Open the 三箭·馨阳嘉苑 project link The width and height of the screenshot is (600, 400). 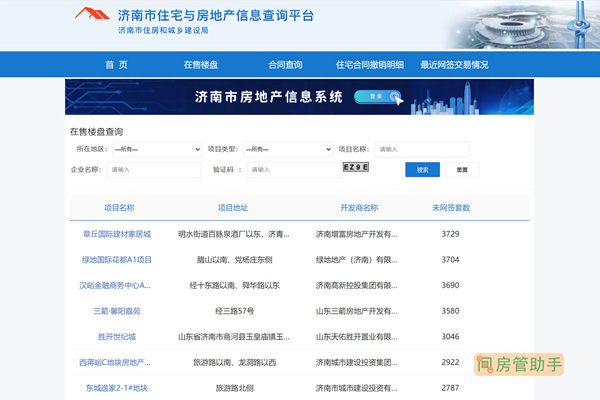[x=117, y=311]
